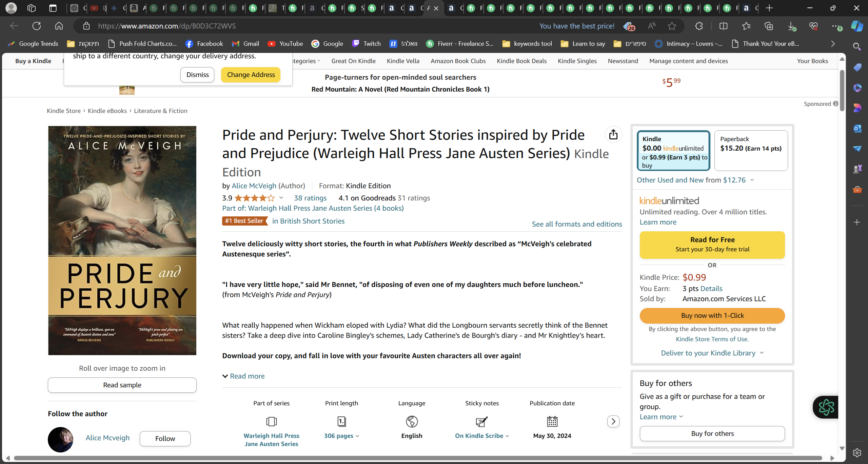
Task: Go to the browser home page icon
Action: coord(59,26)
